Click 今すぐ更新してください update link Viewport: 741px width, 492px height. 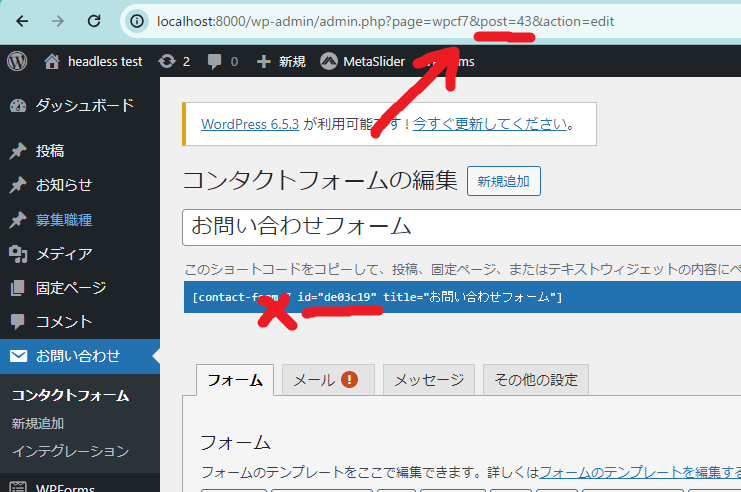click(490, 124)
